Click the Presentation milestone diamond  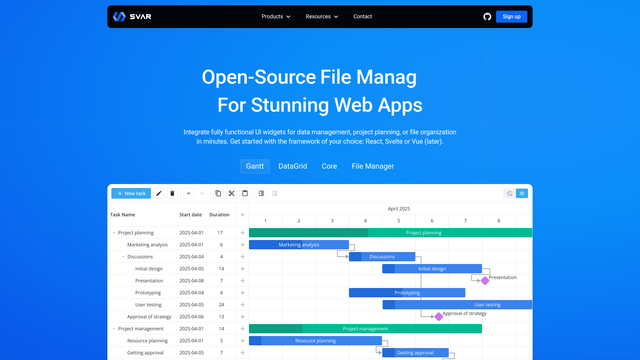click(x=485, y=281)
